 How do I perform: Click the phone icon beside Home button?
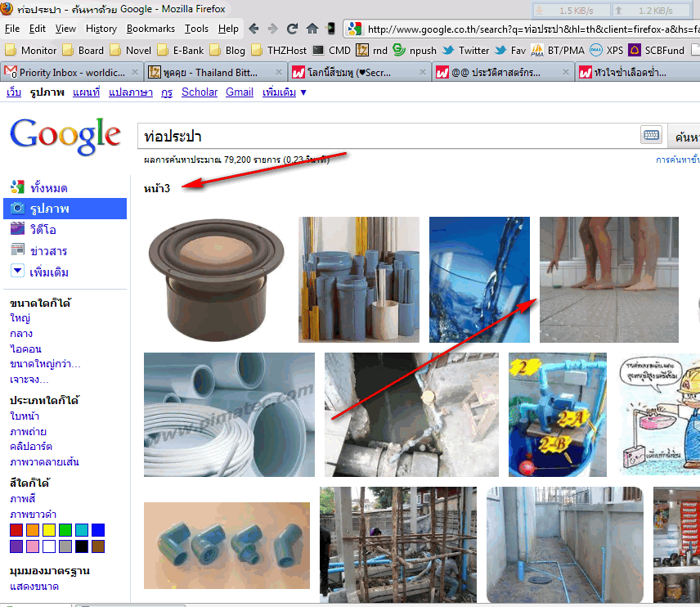[331, 29]
